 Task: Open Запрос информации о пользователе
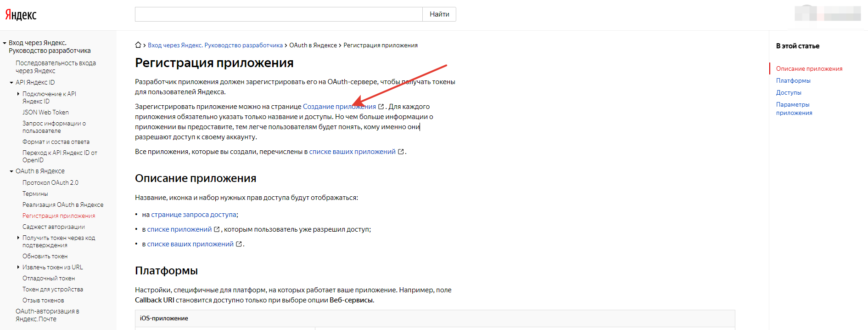[x=54, y=127]
